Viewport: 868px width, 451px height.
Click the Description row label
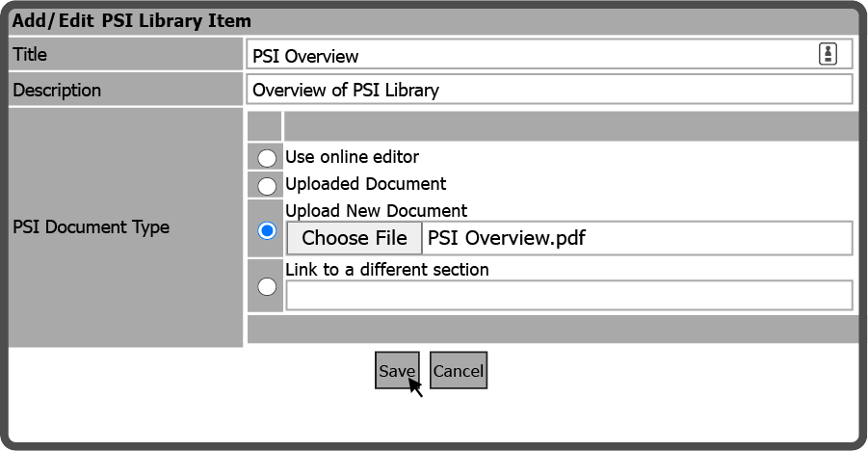click(x=57, y=91)
